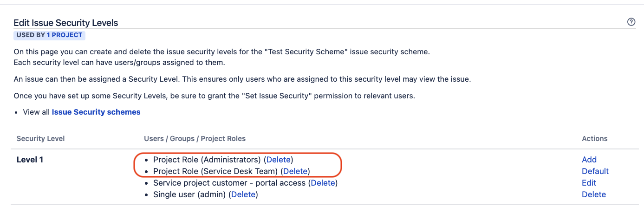Open the "1 PROJECT" link
This screenshot has width=644, height=213.
tap(65, 35)
